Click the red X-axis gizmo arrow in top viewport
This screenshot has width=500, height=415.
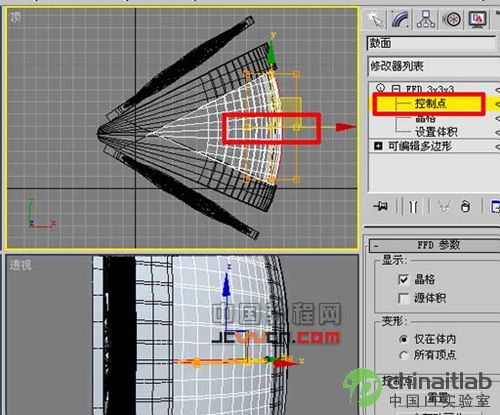(x=346, y=127)
